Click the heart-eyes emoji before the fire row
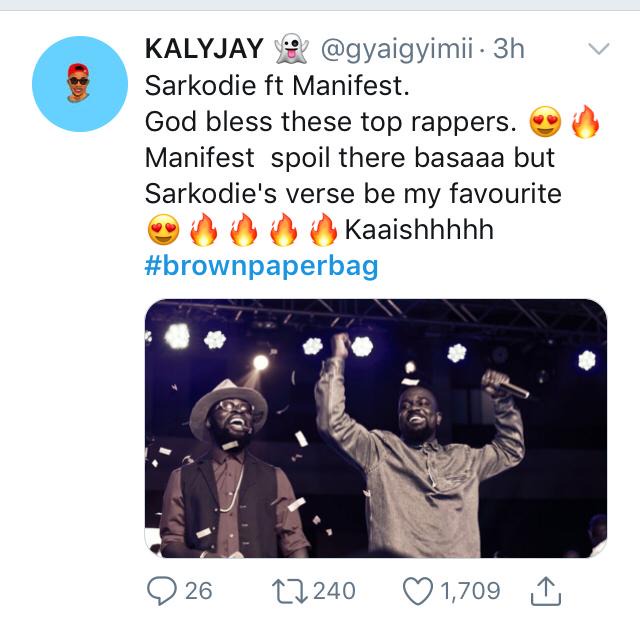The image size is (640, 622). click(163, 230)
